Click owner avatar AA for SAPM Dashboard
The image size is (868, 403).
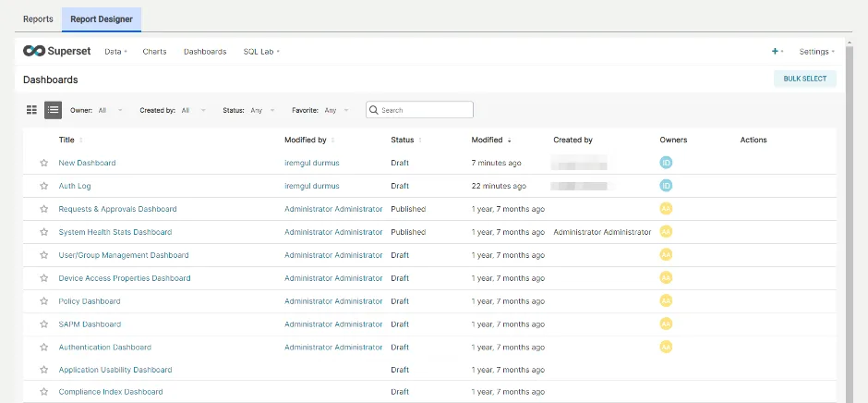tap(666, 324)
